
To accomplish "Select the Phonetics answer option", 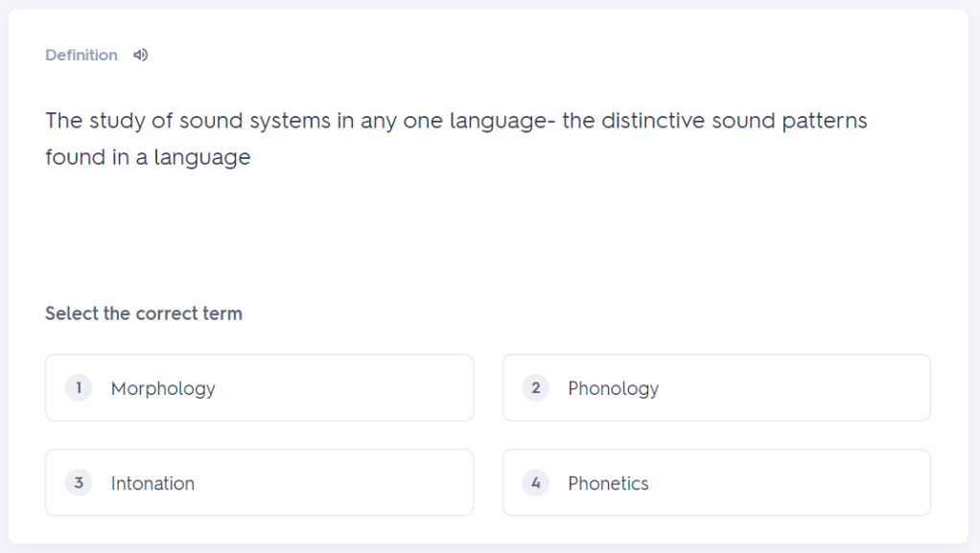I will tap(716, 483).
